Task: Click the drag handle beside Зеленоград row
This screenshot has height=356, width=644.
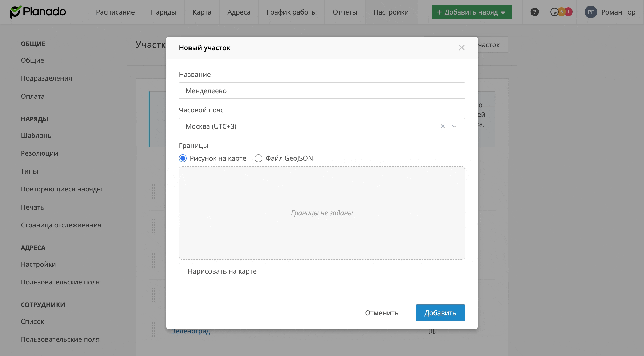Action: pos(153,330)
